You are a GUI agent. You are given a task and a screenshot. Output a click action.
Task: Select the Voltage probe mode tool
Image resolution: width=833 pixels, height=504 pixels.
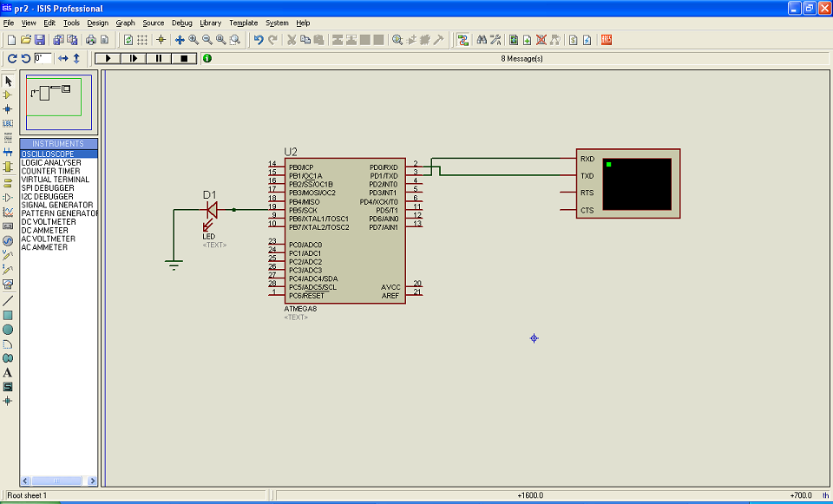tap(8, 255)
